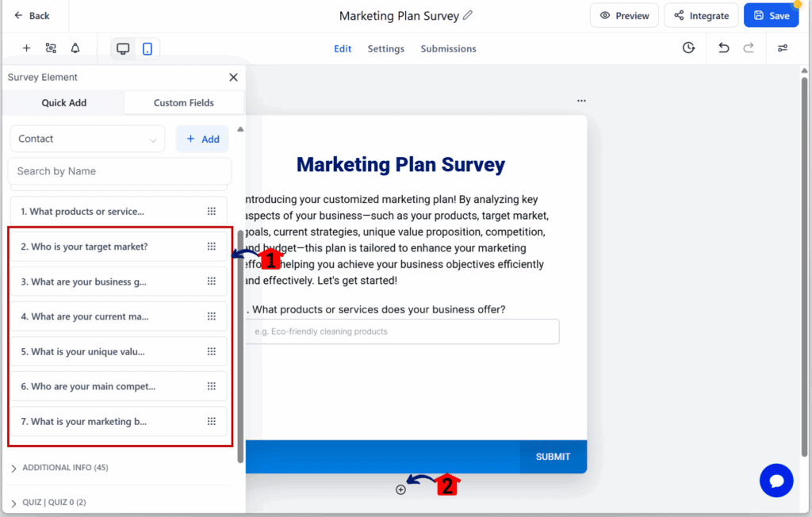Open the Integrate options
Image resolution: width=812 pixels, height=517 pixels.
click(x=701, y=16)
